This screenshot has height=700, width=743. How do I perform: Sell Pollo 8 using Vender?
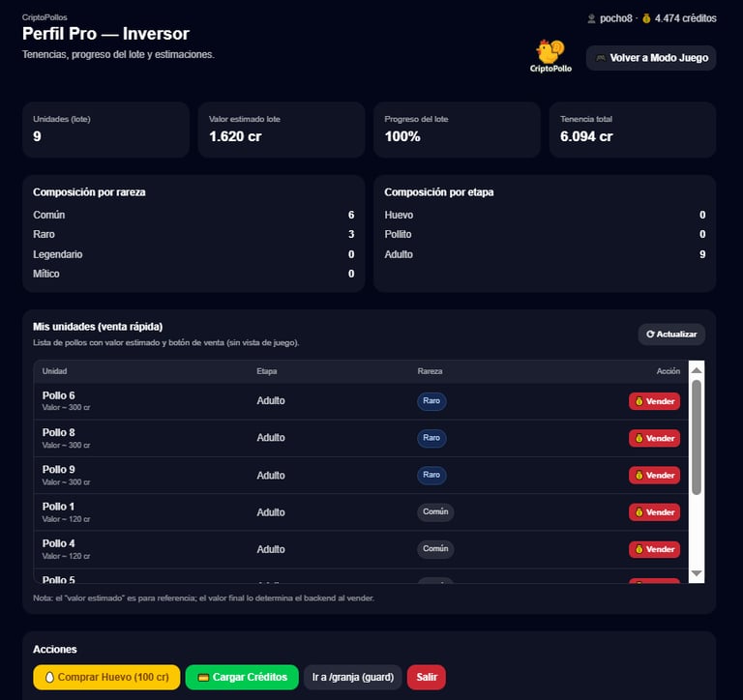(x=654, y=438)
